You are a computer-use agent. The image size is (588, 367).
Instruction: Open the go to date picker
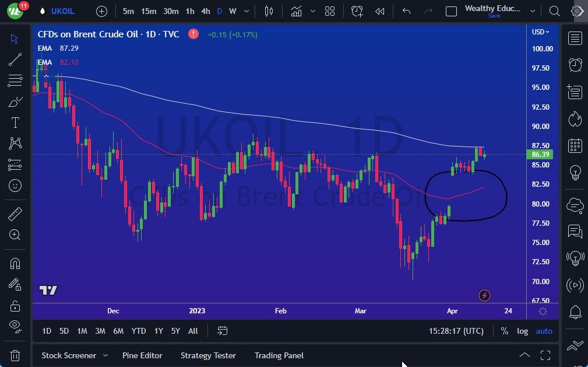(222, 331)
